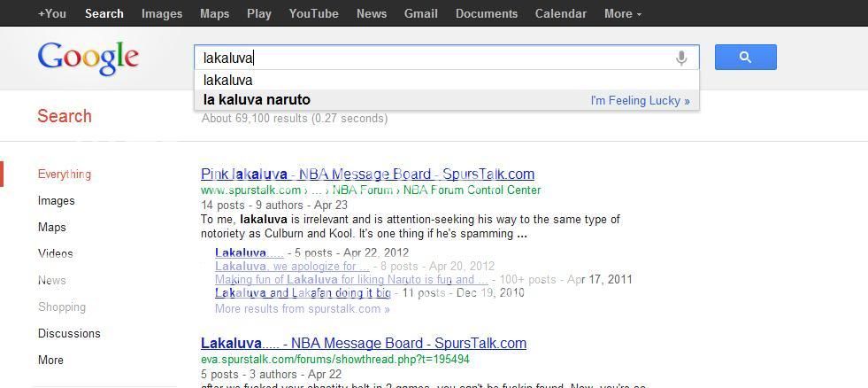
Task: Open 'Lakaluva and Lakafan doing it big' sublink
Action: (x=303, y=292)
